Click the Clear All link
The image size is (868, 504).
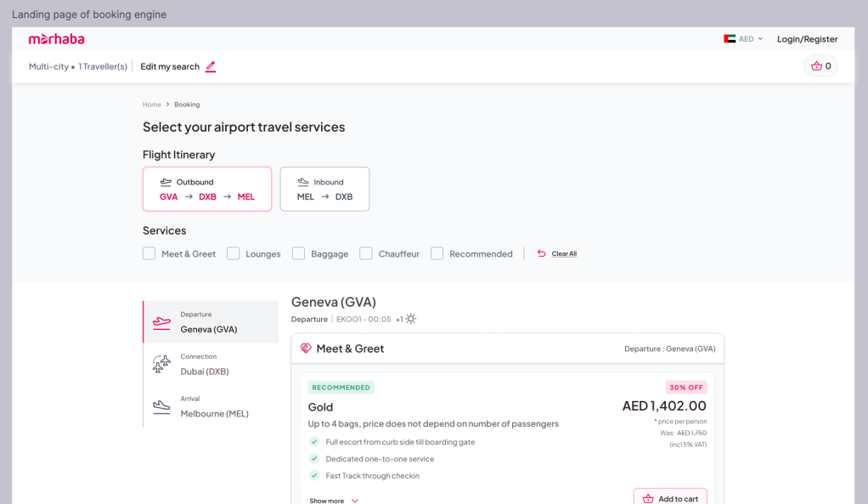[564, 254]
